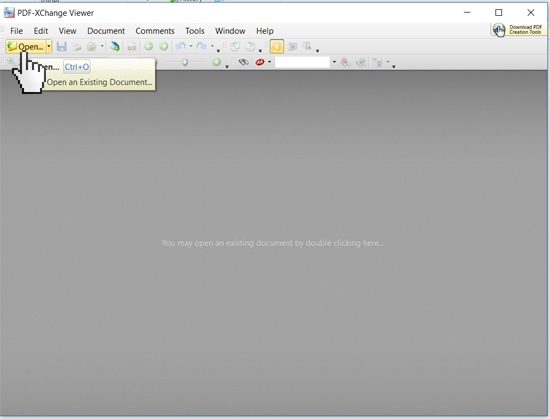Adjust the zoom slider handle
550x419 pixels.
pyautogui.click(x=185, y=62)
